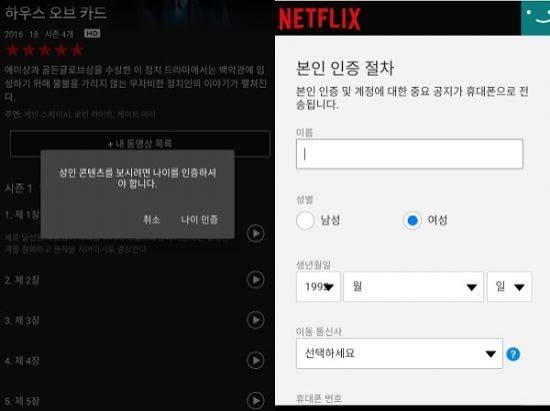Play episode 1 (1. 제1장)

[255, 233]
